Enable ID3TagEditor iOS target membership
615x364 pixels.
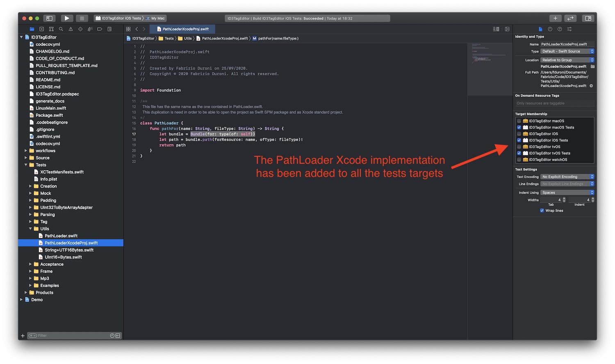519,134
